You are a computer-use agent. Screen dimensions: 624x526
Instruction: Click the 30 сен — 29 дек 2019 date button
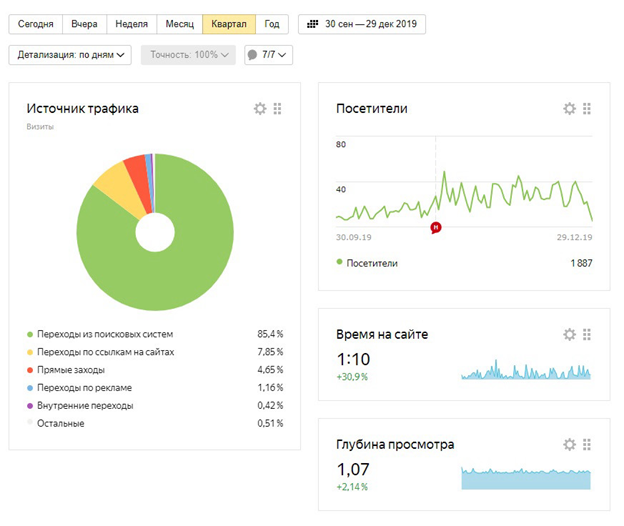coord(362,24)
